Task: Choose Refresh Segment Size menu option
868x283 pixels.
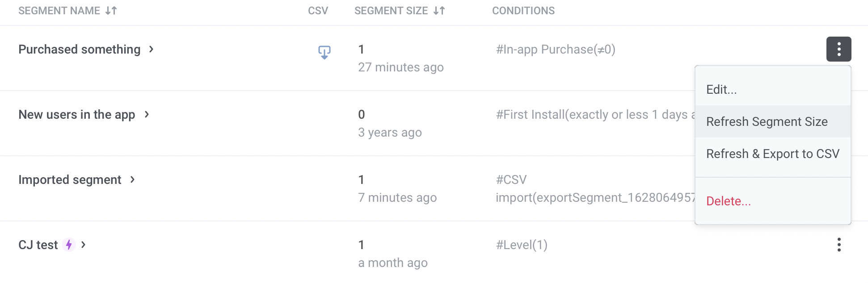Action: point(767,121)
